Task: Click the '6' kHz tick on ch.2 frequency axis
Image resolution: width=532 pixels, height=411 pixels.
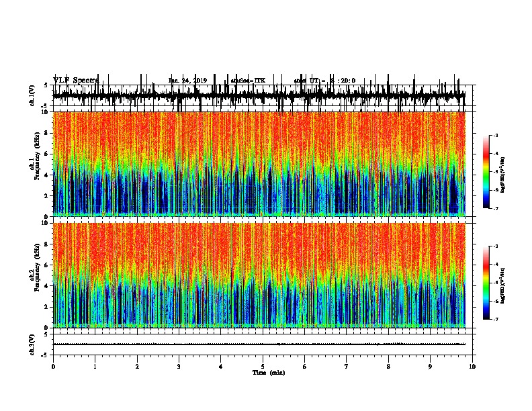Action: click(46, 265)
